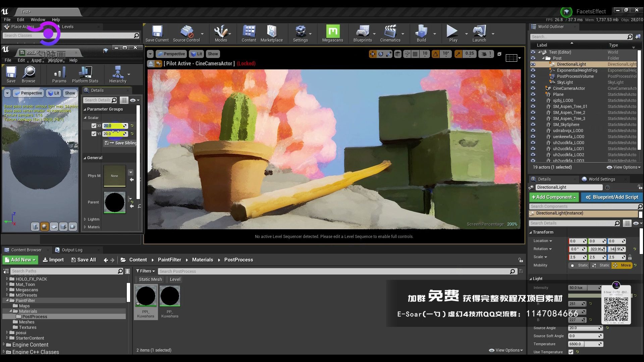Click the Blueprint/Add Script button
644x362 pixels.
612,197
